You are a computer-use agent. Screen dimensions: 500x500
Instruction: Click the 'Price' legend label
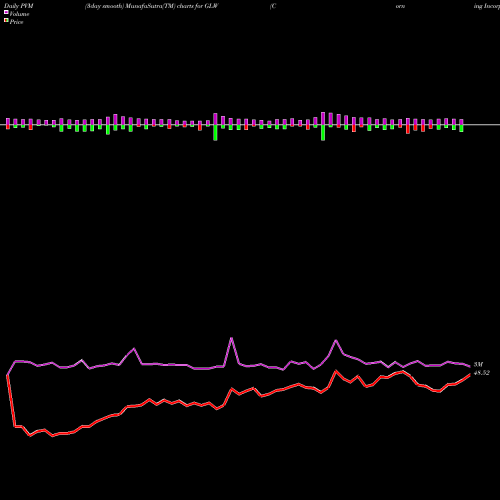(x=16, y=22)
